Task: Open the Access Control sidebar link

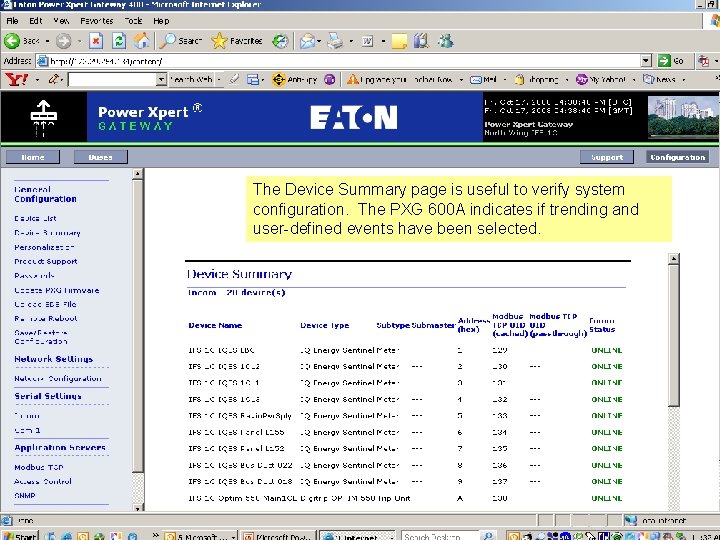Action: coord(43,482)
